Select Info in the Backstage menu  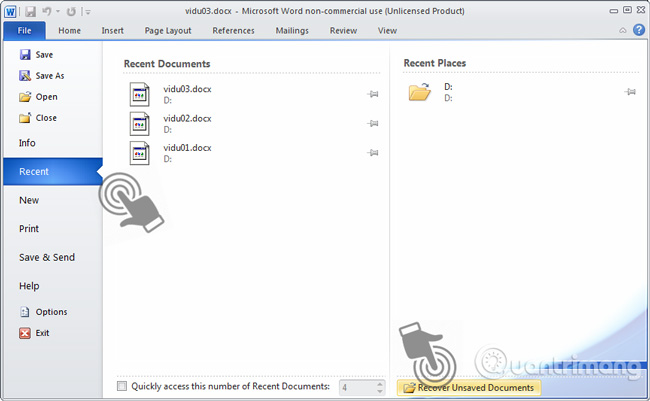pos(27,143)
